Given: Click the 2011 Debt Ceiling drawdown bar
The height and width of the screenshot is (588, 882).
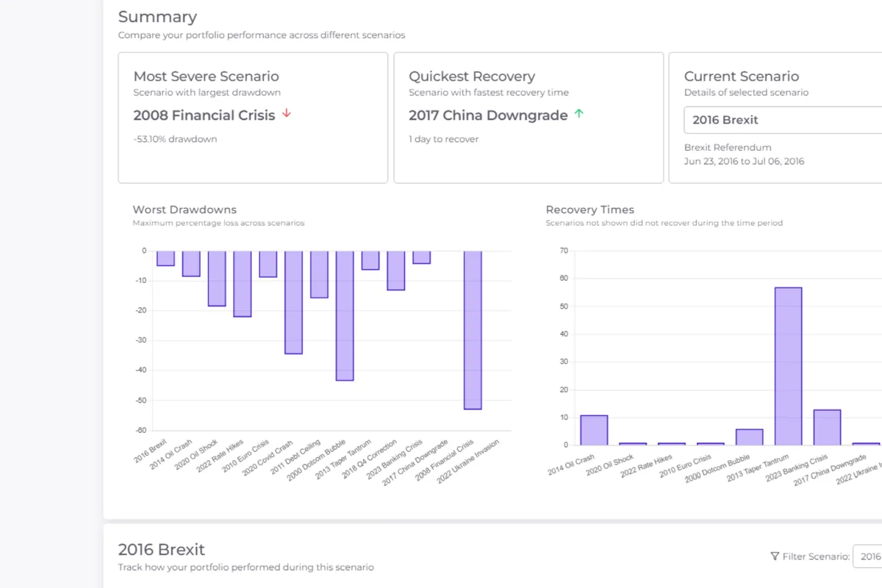Looking at the screenshot, I should coord(319,274).
